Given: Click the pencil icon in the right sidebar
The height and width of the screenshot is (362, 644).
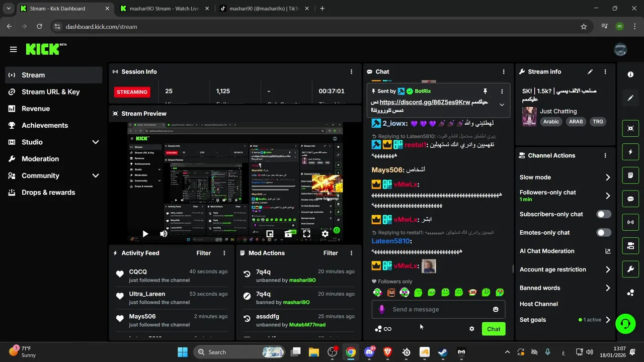Looking at the screenshot, I should [630, 98].
